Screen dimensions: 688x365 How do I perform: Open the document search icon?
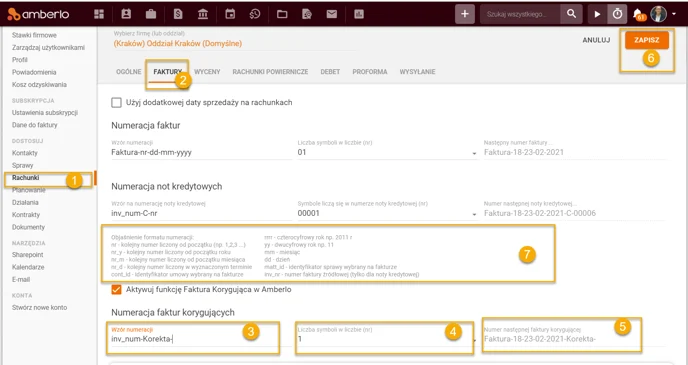(x=307, y=14)
